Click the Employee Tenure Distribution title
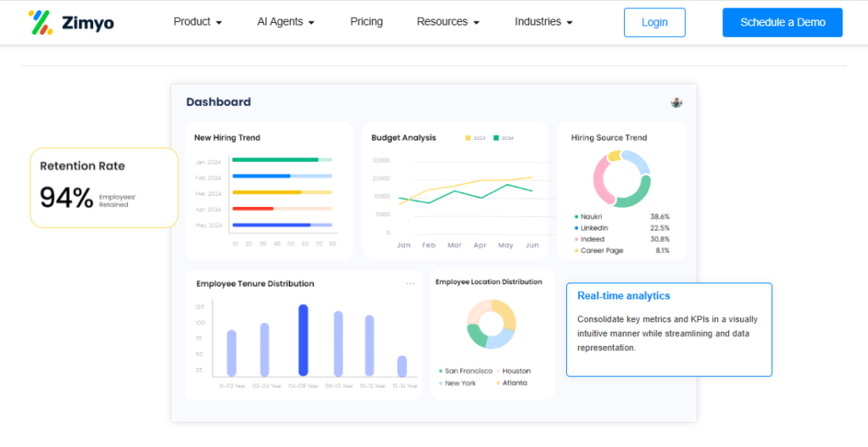 [x=255, y=283]
